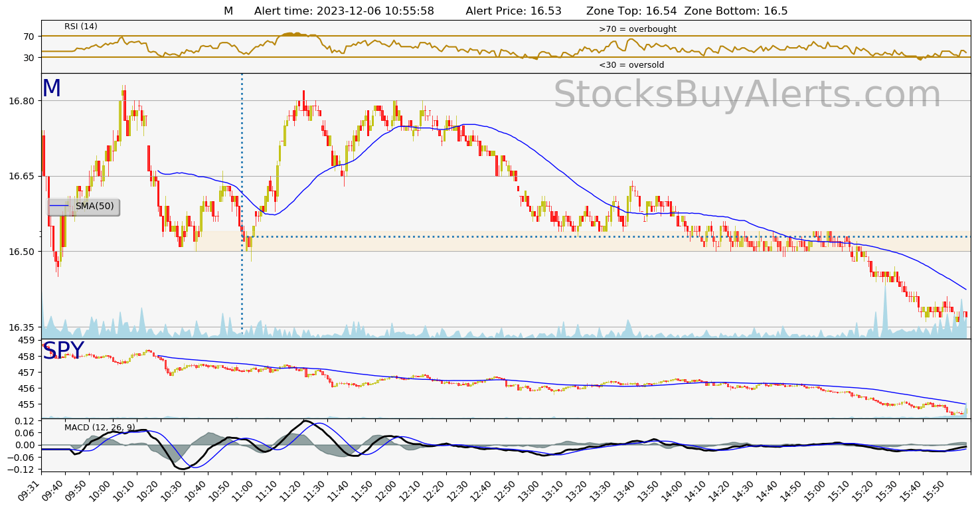Click the RSI 70 axis label
Screen dimensions: 980x510
point(29,36)
